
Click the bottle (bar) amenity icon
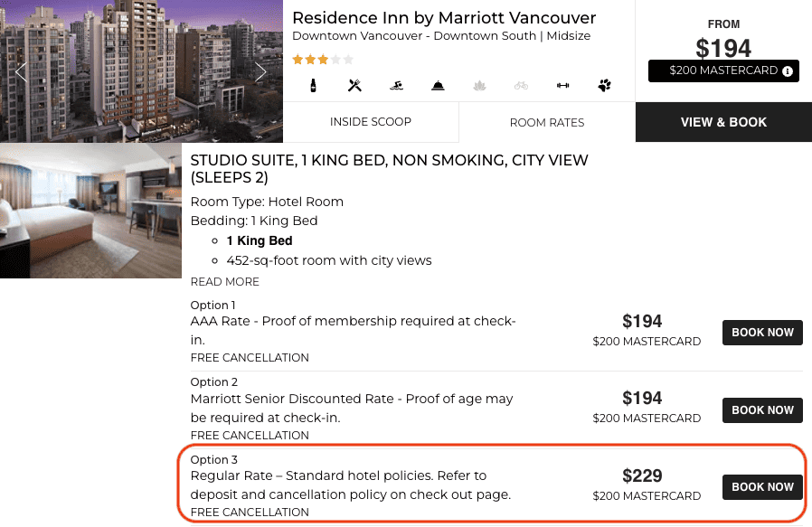tap(313, 86)
